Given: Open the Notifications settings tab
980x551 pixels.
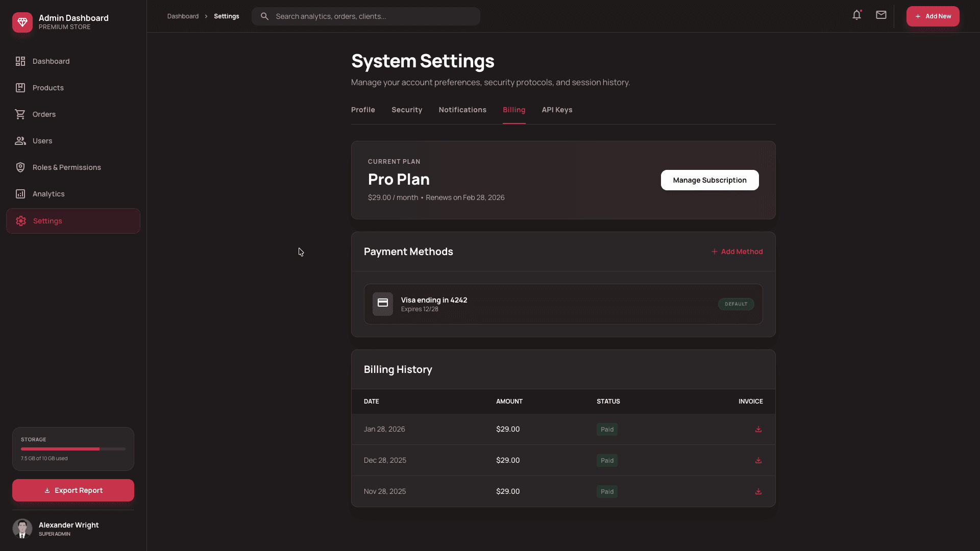Looking at the screenshot, I should 462,110.
